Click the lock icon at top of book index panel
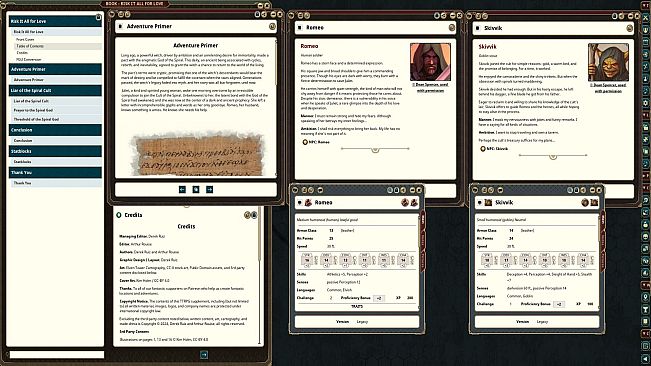This screenshot has width=651, height=366. point(98,17)
